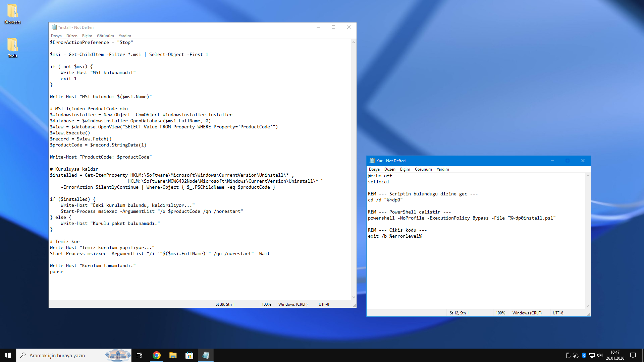The image size is (644, 362).
Task: Click the taskbar search box
Action: click(x=74, y=355)
